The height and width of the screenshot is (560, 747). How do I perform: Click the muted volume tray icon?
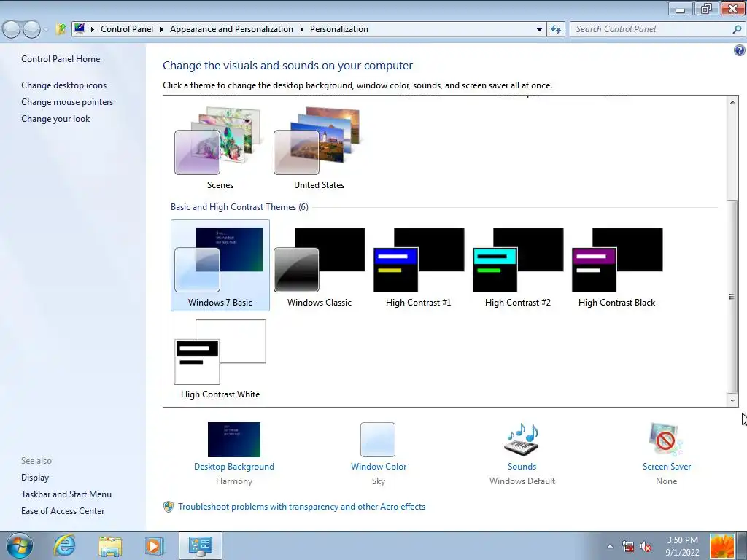[x=646, y=546]
